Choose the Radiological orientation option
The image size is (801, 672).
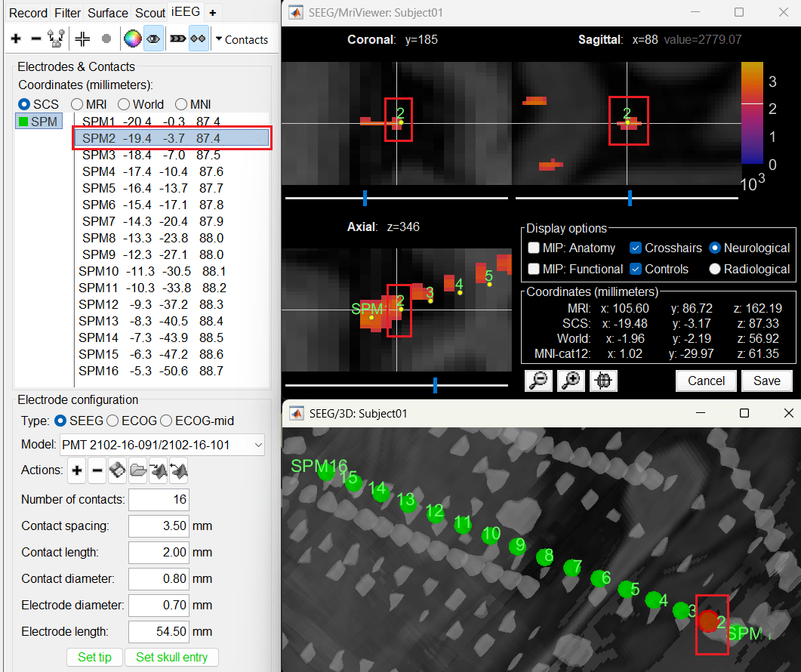pyautogui.click(x=714, y=269)
